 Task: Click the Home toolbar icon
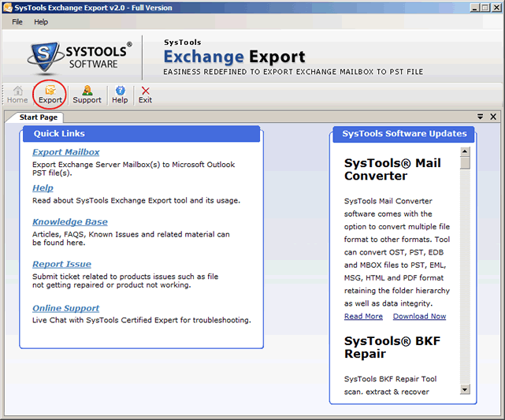(x=17, y=95)
